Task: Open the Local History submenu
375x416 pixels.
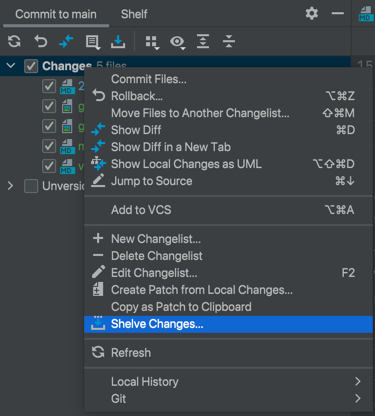Action: click(228, 382)
